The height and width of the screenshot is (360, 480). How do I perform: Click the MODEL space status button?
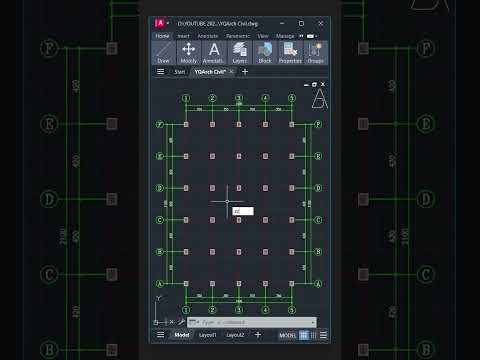(x=287, y=335)
